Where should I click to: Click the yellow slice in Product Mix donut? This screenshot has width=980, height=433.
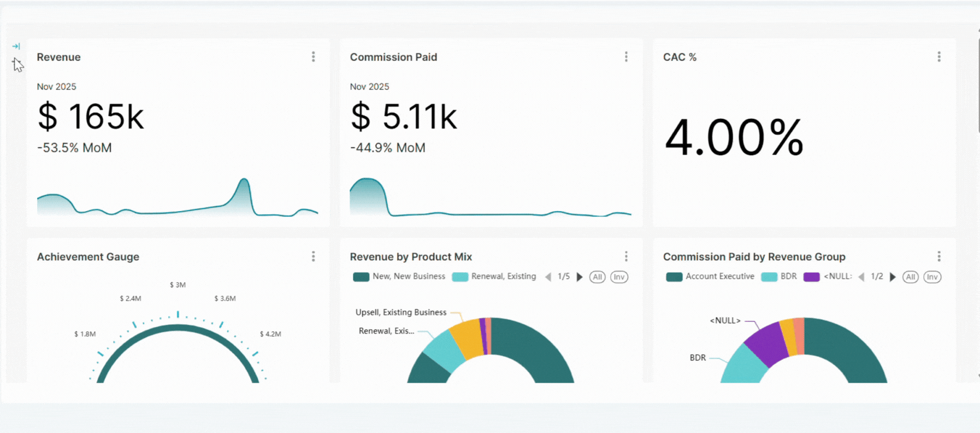[x=467, y=339]
